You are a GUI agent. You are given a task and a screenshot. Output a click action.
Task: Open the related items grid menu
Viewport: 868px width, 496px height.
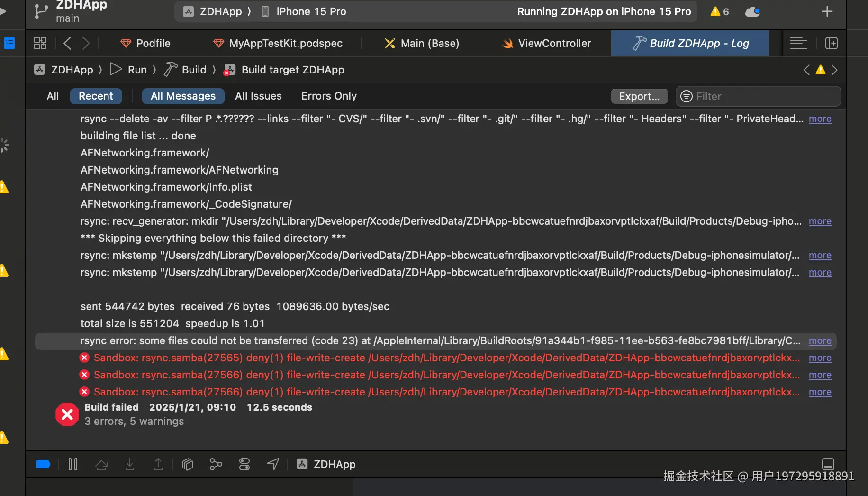[40, 43]
